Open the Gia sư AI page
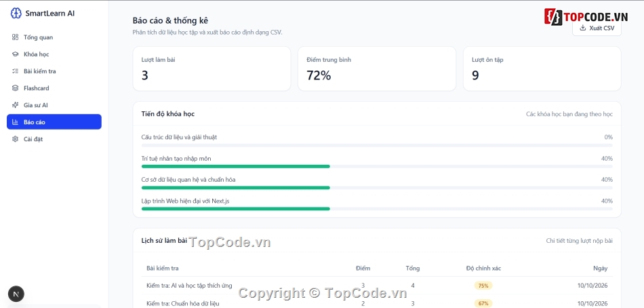The height and width of the screenshot is (308, 644). [x=54, y=105]
